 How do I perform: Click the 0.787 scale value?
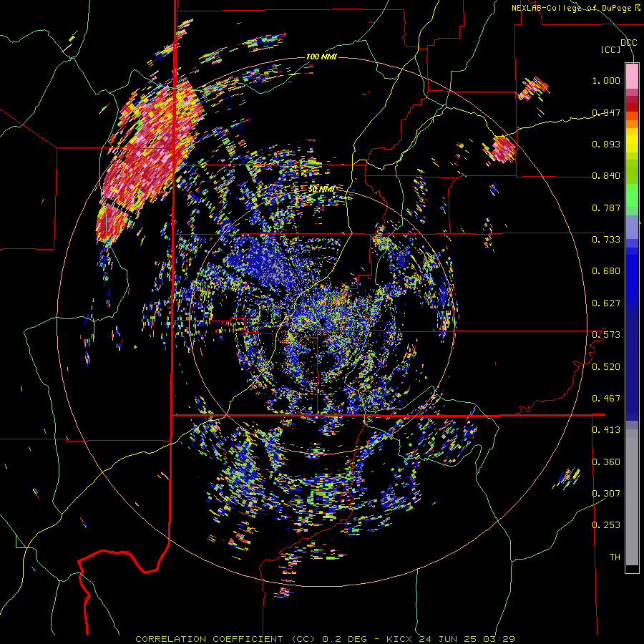tap(606, 208)
